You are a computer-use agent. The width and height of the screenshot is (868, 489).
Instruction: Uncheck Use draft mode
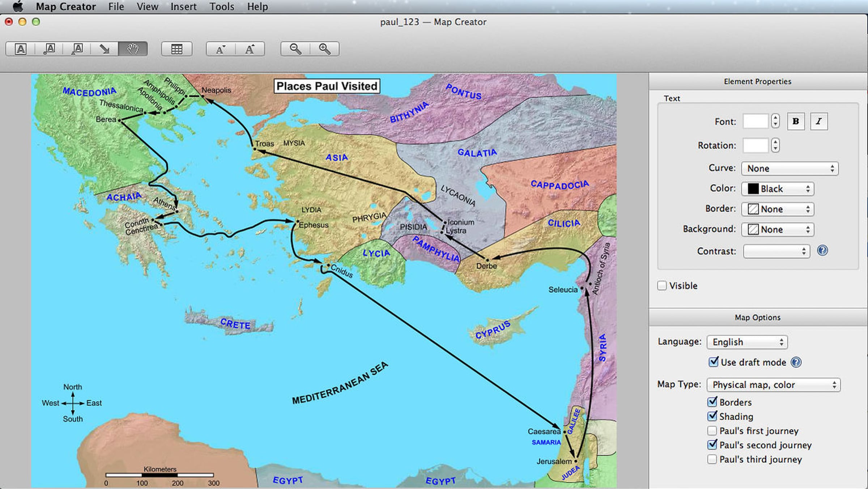pyautogui.click(x=713, y=362)
